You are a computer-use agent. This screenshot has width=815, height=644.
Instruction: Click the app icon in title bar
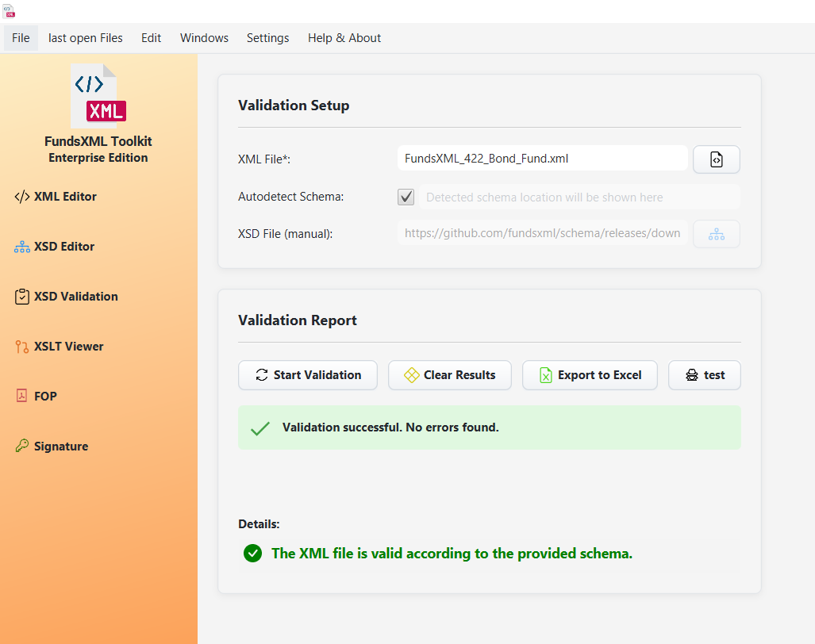click(9, 11)
